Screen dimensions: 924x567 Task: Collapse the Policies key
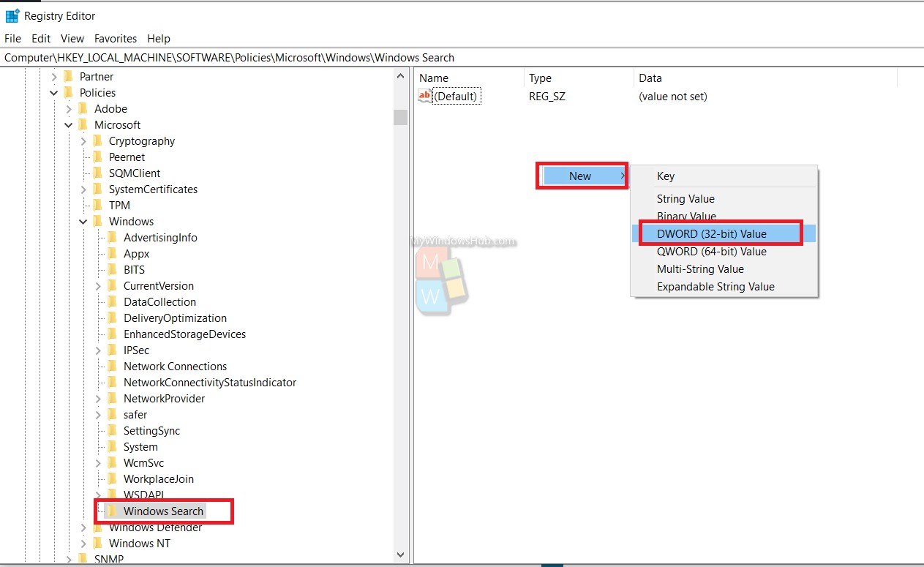[54, 92]
